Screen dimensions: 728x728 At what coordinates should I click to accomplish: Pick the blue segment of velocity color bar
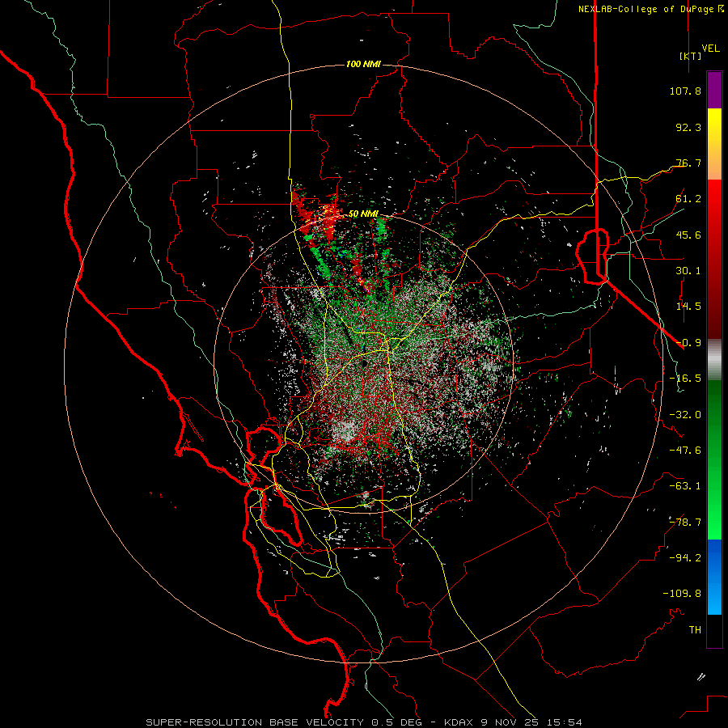point(714,577)
